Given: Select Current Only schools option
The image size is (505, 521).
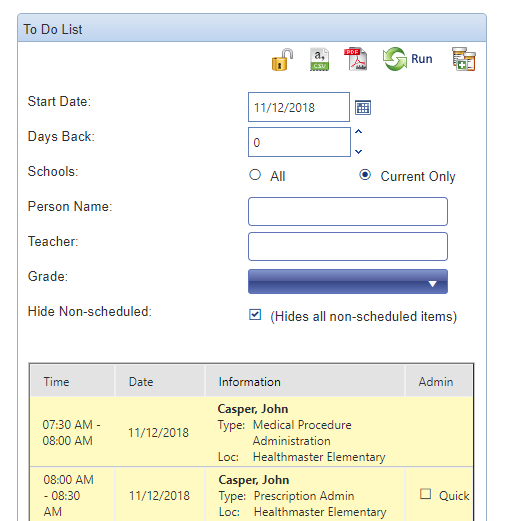Looking at the screenshot, I should pyautogui.click(x=365, y=175).
